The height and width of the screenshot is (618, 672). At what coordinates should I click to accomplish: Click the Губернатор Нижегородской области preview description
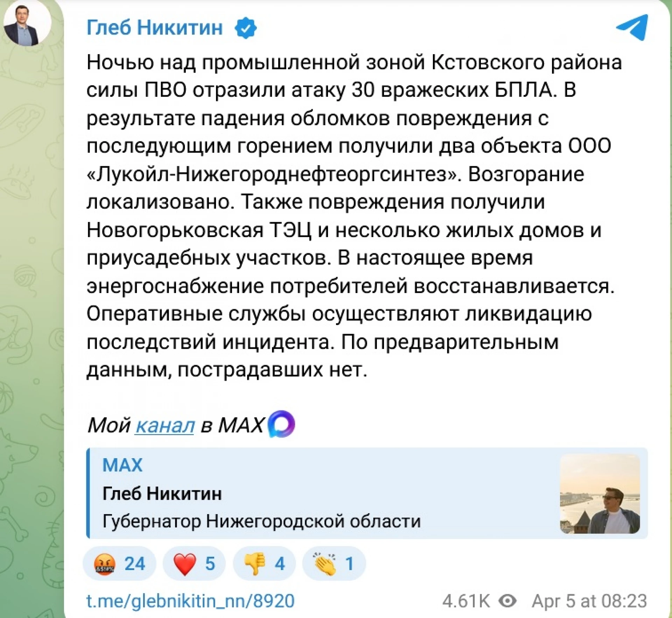point(261,521)
